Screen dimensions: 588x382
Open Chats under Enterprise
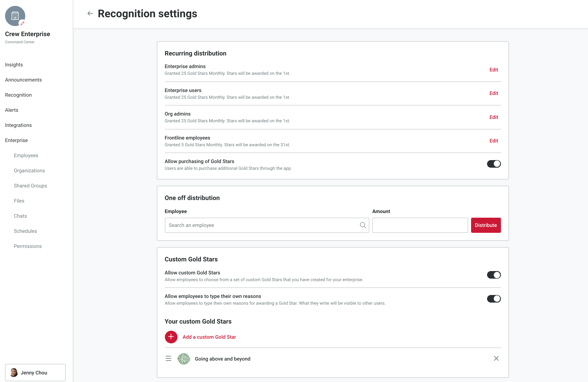click(20, 216)
